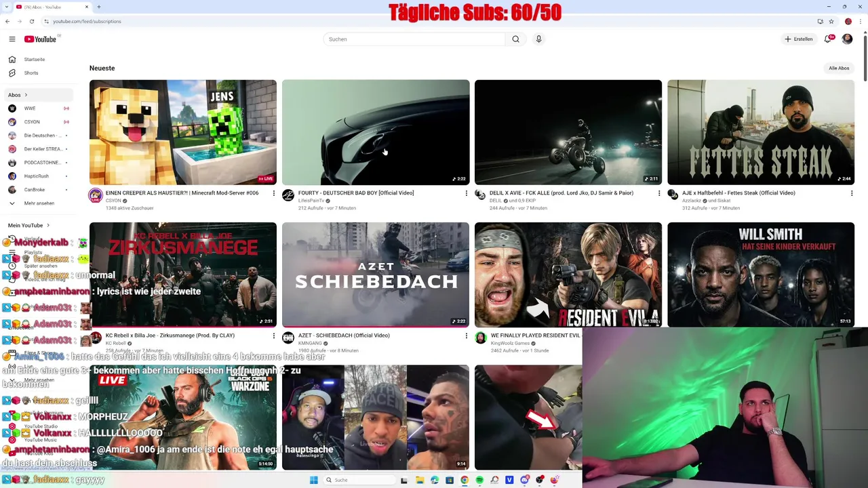Go back in browser
Viewport: 868px width, 488px height.
click(7, 21)
